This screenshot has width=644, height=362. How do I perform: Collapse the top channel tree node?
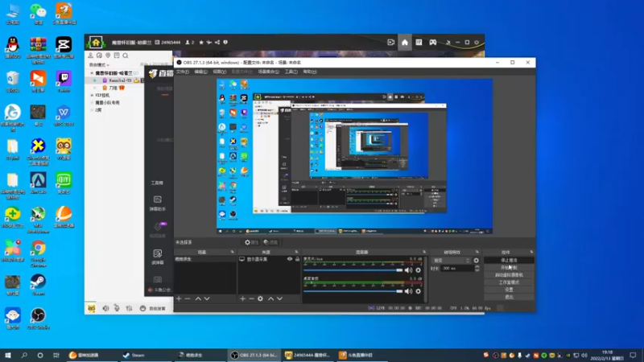[92, 73]
